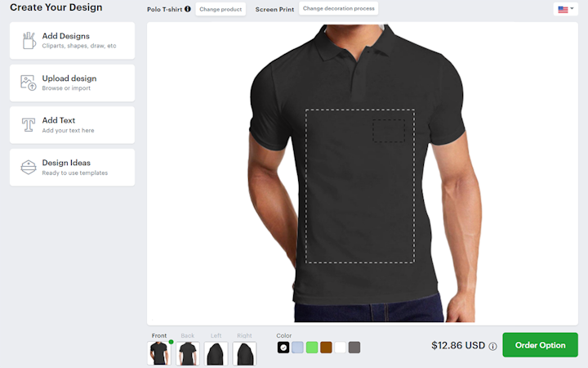Select the checked black color swatch
Image resolution: width=588 pixels, height=368 pixels.
coord(283,348)
